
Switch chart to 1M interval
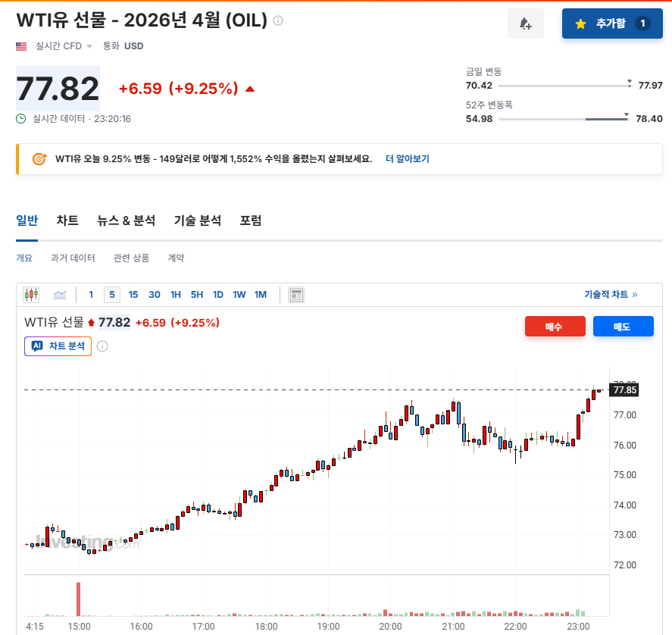(x=260, y=295)
